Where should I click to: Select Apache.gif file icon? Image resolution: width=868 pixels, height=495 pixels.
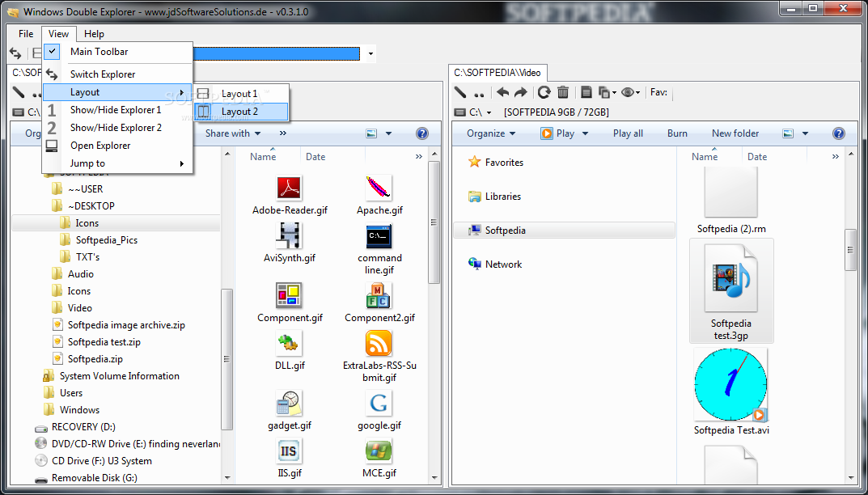[x=379, y=188]
